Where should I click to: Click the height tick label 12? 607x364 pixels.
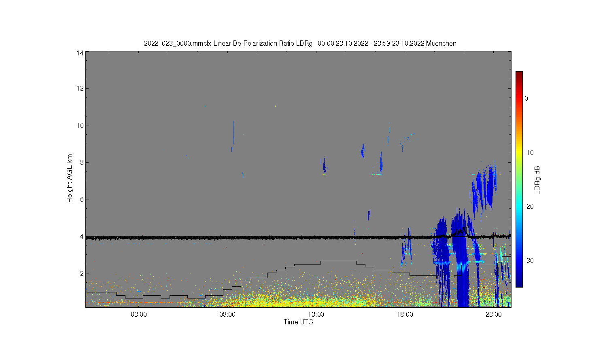[80, 88]
